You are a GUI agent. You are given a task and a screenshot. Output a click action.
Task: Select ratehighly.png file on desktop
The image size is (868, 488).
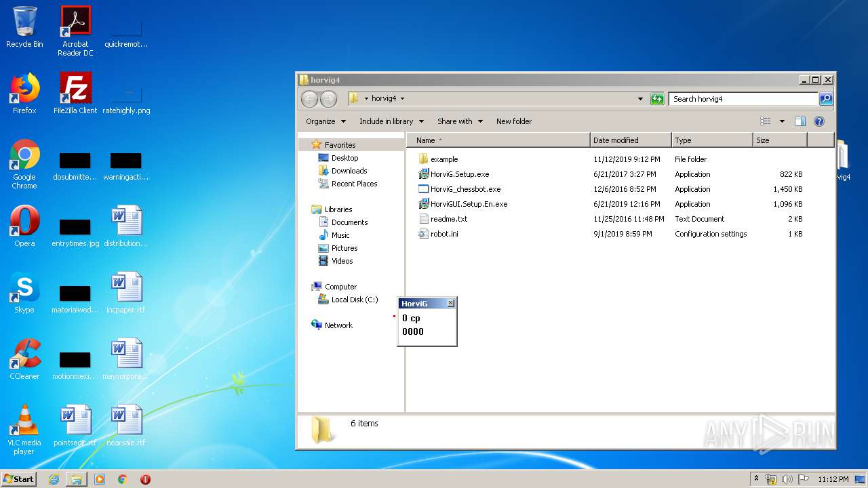(x=126, y=100)
